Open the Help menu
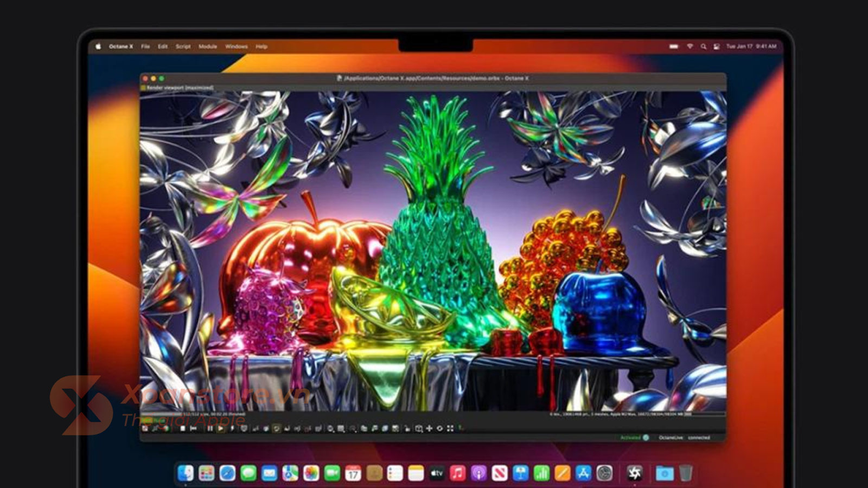Screen dimensions: 868x488 [x=261, y=47]
